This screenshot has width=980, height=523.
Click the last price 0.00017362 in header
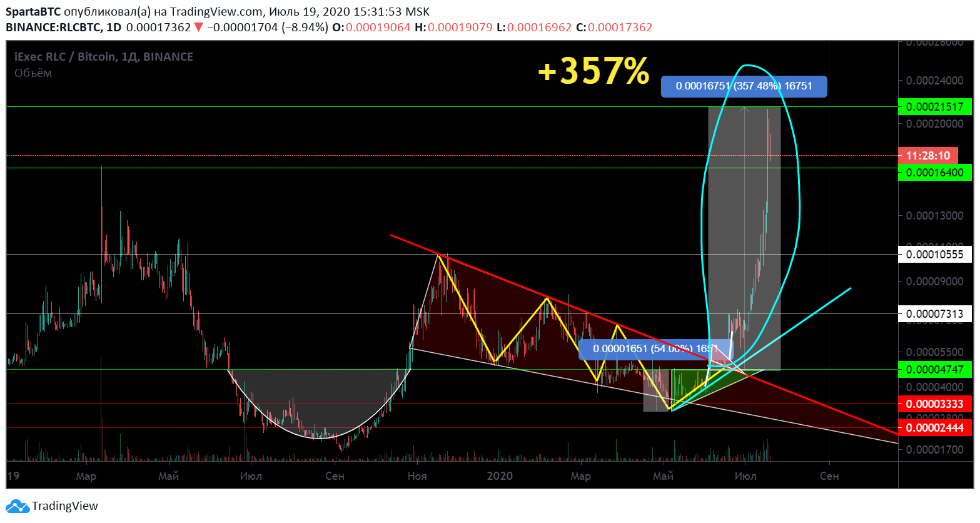point(158,28)
